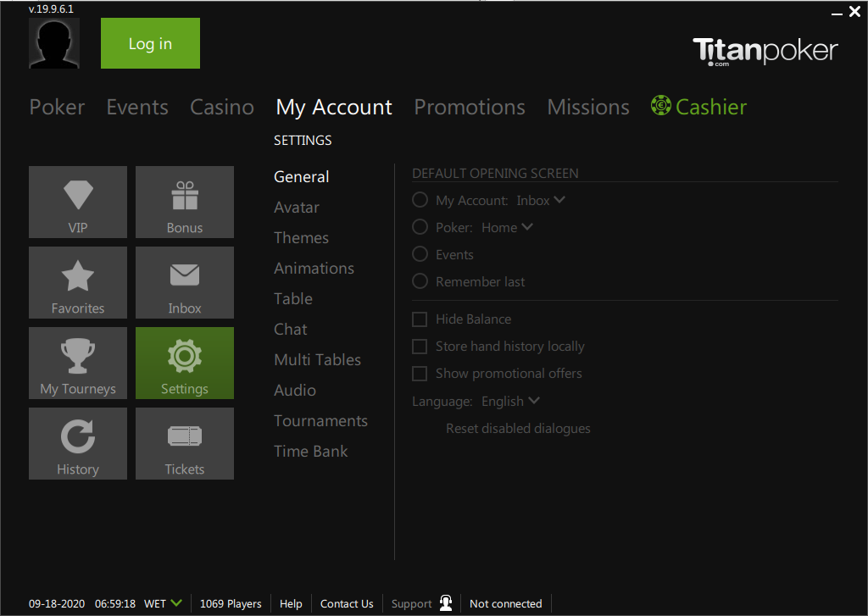The width and height of the screenshot is (868, 616).
Task: Open Table settings category
Action: [293, 298]
